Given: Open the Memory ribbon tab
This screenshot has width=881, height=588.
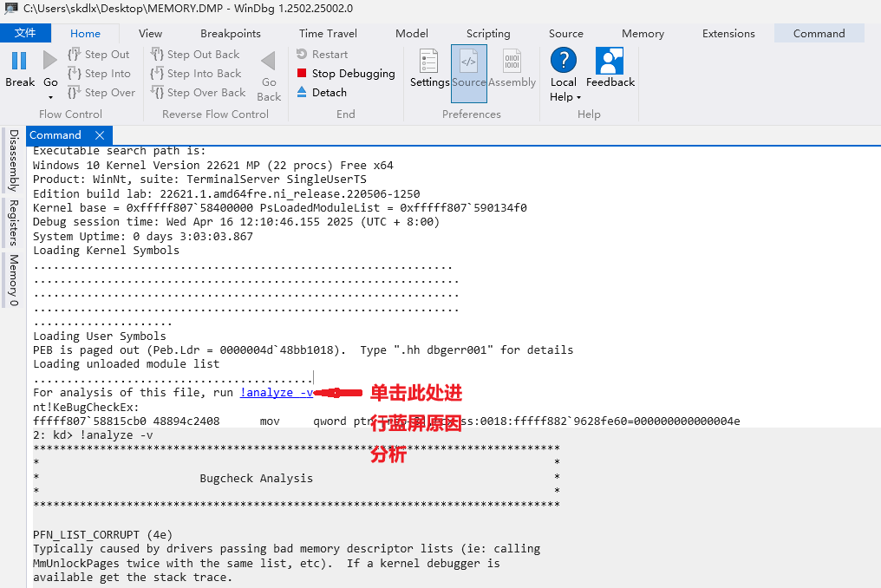Looking at the screenshot, I should 643,33.
